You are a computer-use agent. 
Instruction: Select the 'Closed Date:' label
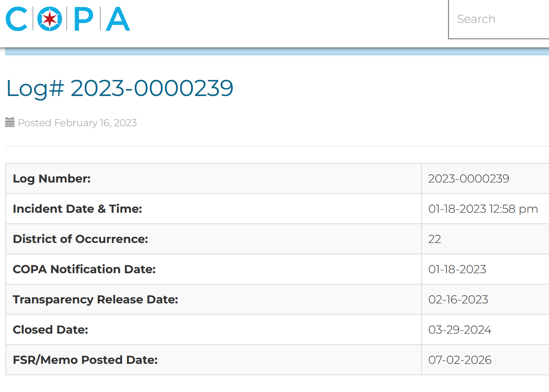[x=50, y=329]
